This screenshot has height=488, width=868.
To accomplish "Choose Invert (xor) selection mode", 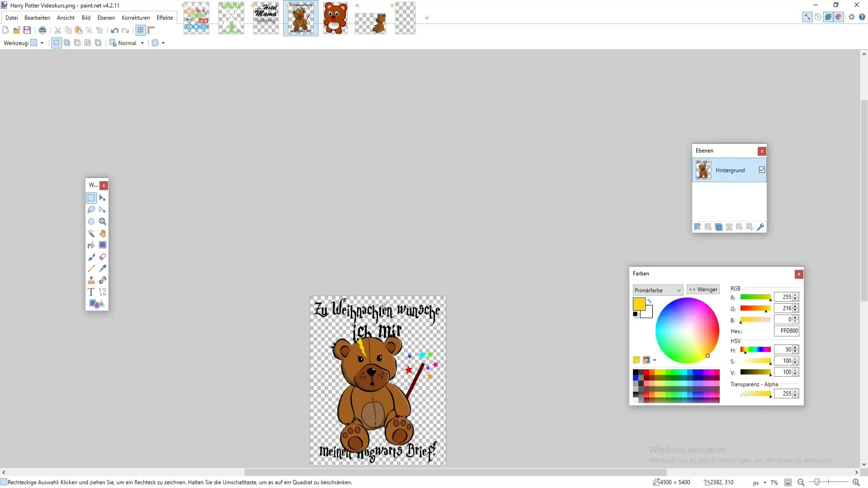I will (x=98, y=43).
